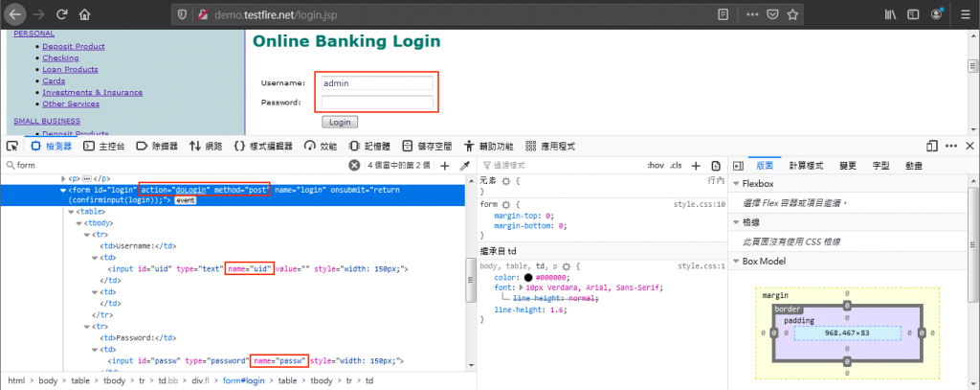Screen dimensions: 980x390
Task: Select the 變更 (Changes) side tab
Action: 848,165
